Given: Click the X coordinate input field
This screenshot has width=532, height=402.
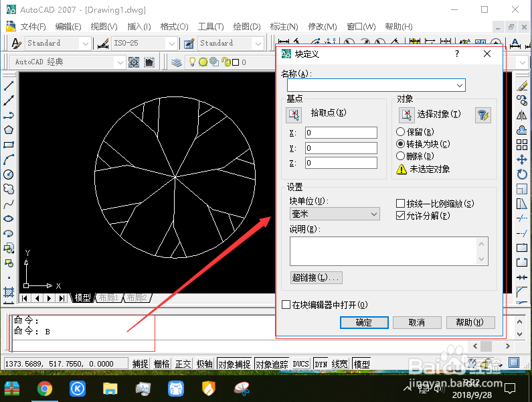Looking at the screenshot, I should click(x=341, y=133).
